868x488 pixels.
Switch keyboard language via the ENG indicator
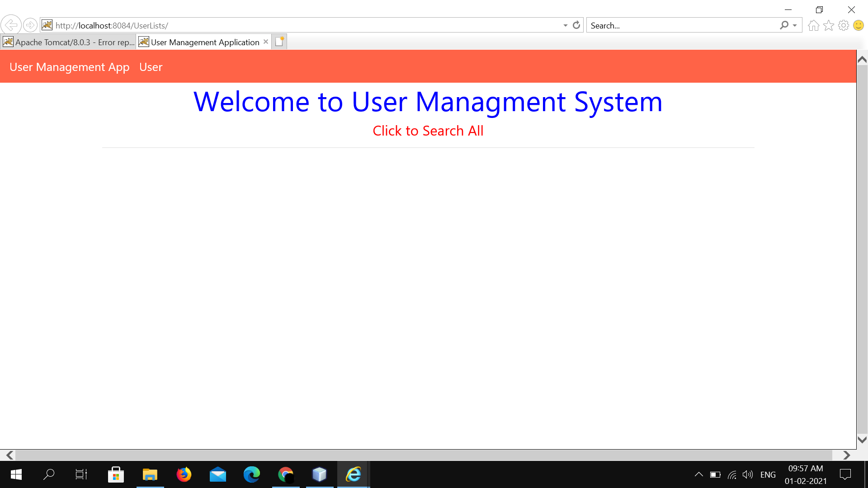pyautogui.click(x=768, y=474)
